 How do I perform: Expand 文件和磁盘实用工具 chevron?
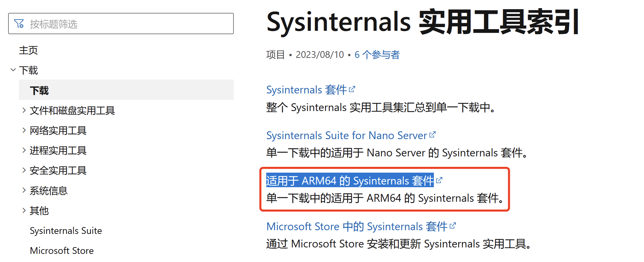(x=24, y=110)
